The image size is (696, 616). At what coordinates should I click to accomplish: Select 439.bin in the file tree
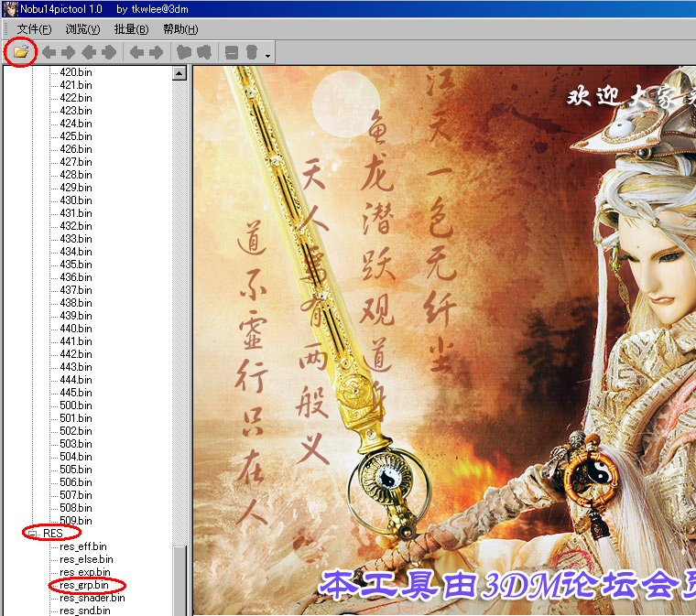(76, 316)
